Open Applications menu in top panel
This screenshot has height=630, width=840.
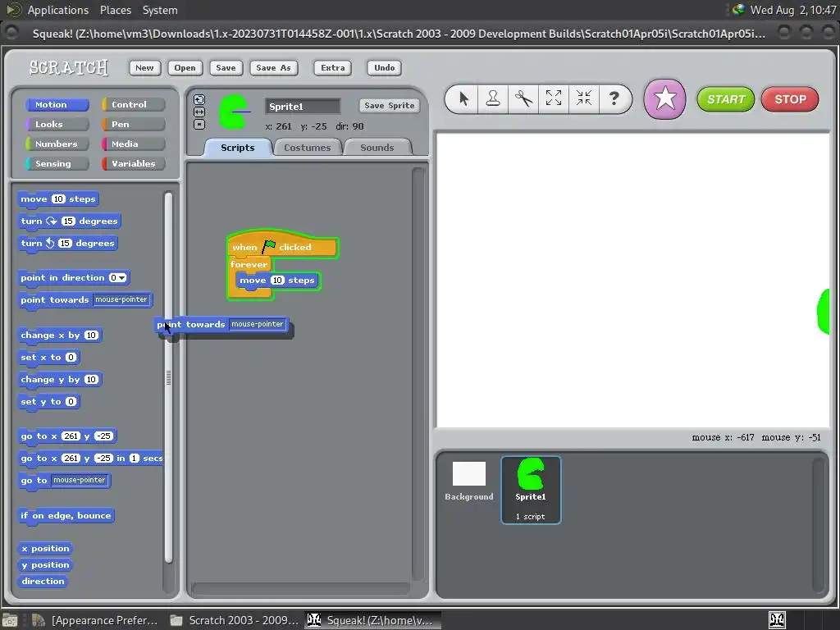point(58,10)
